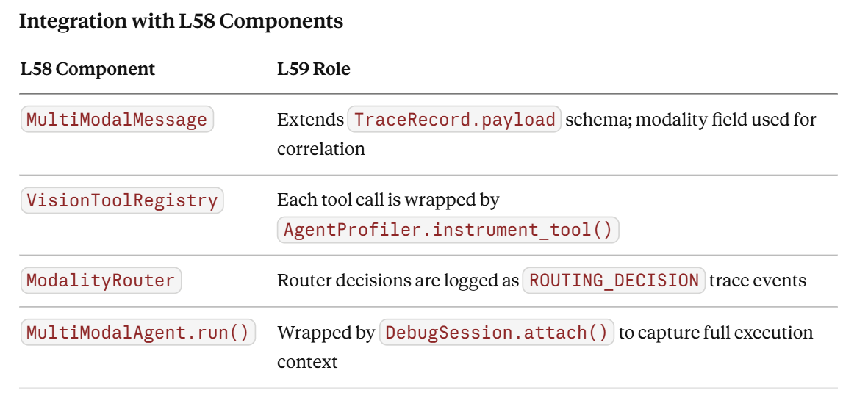Click 'to capture full execution' text
This screenshot has width=868, height=398.
[716, 333]
